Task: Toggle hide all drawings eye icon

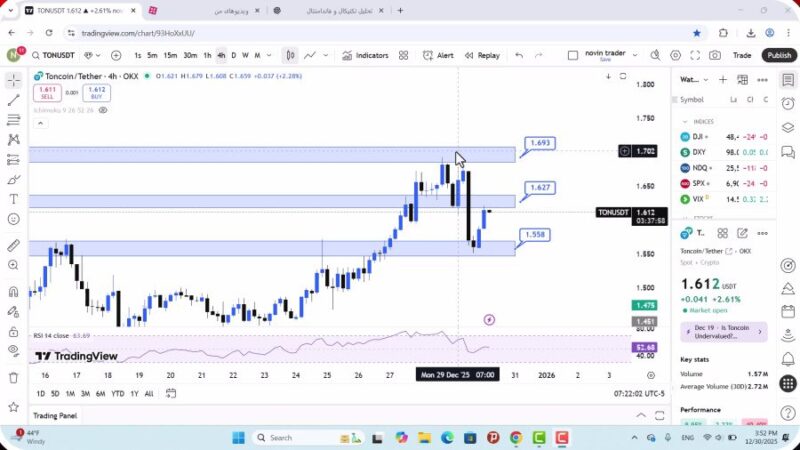Action: (x=13, y=350)
